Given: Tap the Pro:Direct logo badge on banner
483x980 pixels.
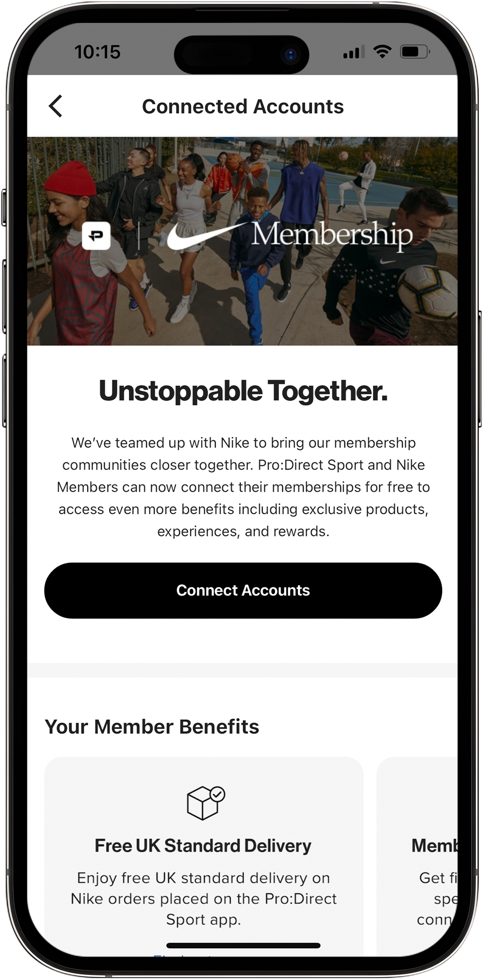Looking at the screenshot, I should pos(96,236).
